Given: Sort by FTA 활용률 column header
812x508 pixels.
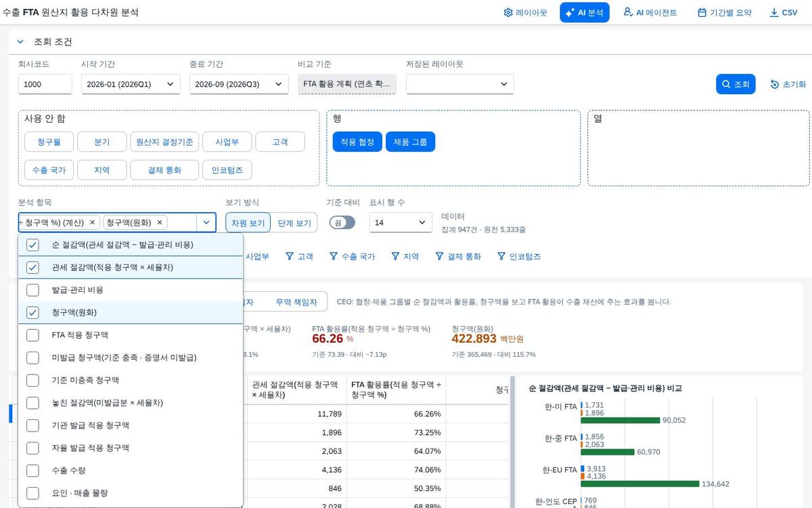Looking at the screenshot, I should click(396, 389).
